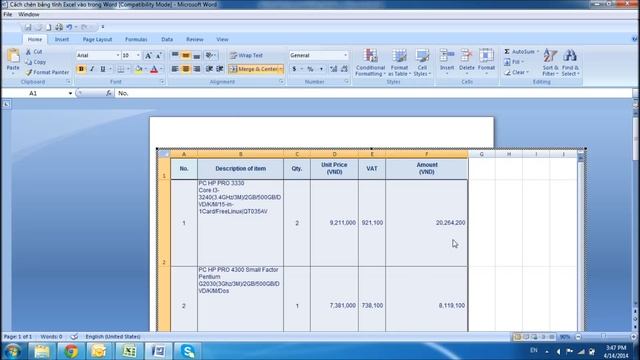Click the Undo arrow icon
640x360 pixels.
tap(69, 27)
